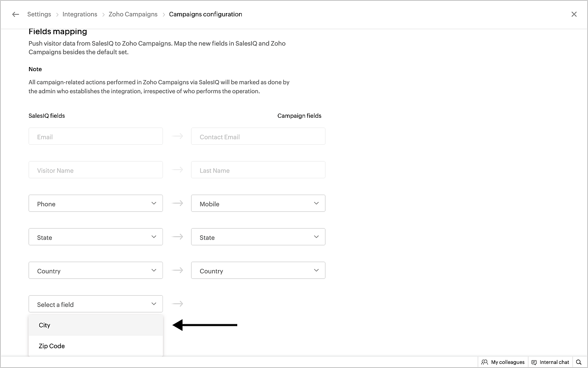Close the Campaigns configuration page
Viewport: 588px width, 368px height.
point(574,14)
